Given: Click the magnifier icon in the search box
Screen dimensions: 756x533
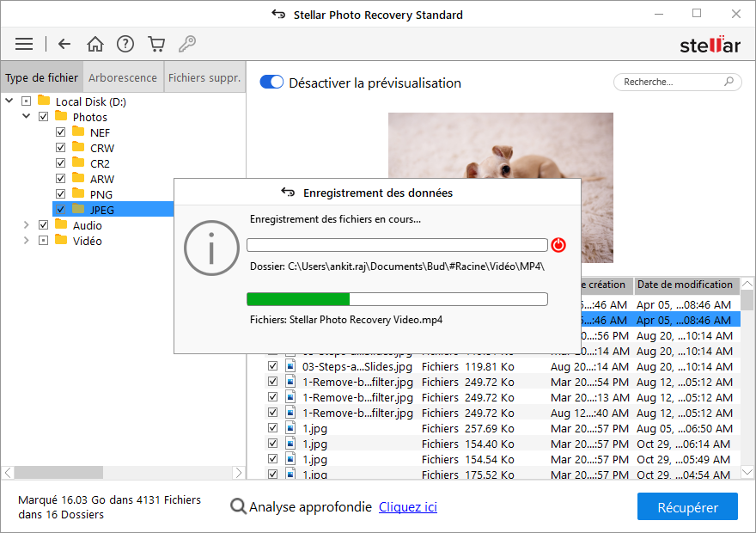Looking at the screenshot, I should [729, 82].
